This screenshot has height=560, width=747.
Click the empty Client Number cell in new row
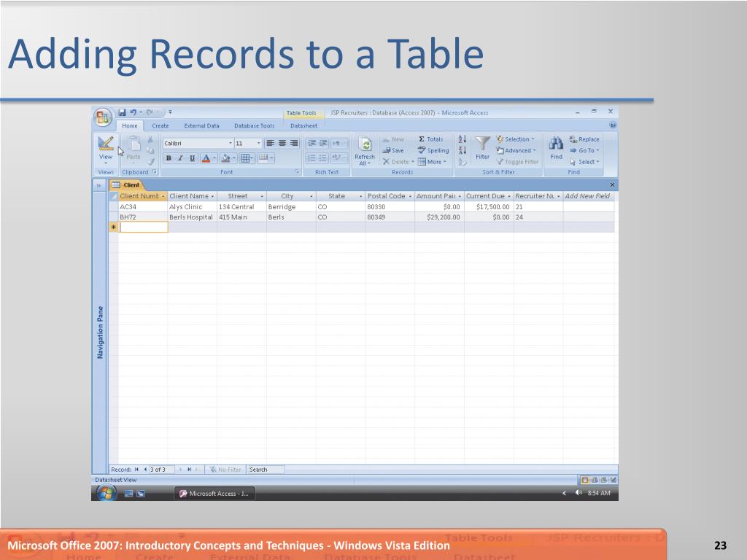coord(143,227)
